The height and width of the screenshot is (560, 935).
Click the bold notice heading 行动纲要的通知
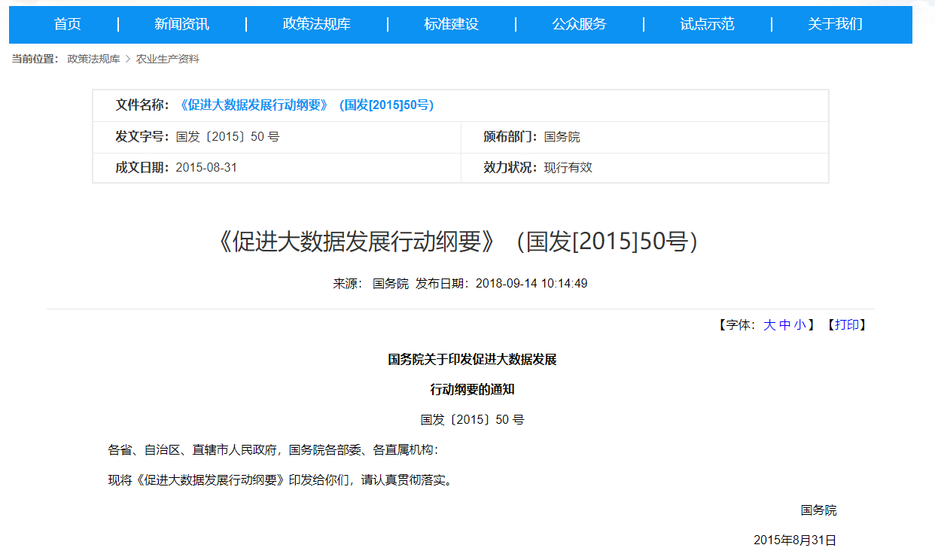point(472,390)
